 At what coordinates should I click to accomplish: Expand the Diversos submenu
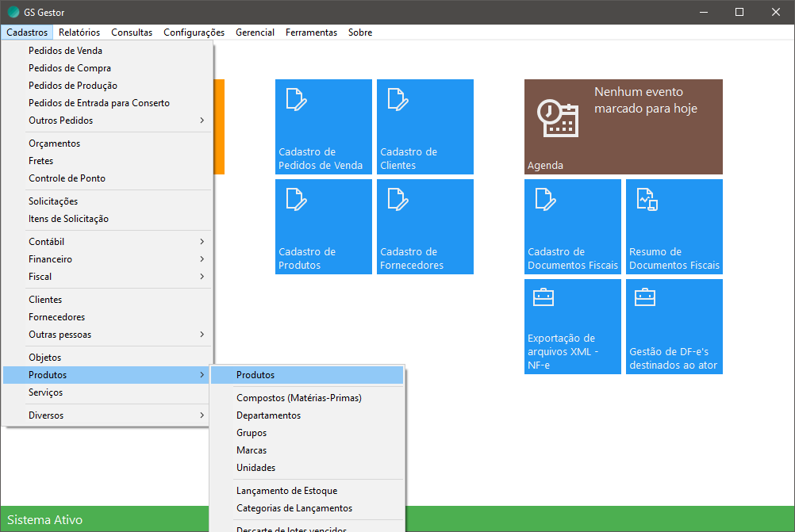107,415
